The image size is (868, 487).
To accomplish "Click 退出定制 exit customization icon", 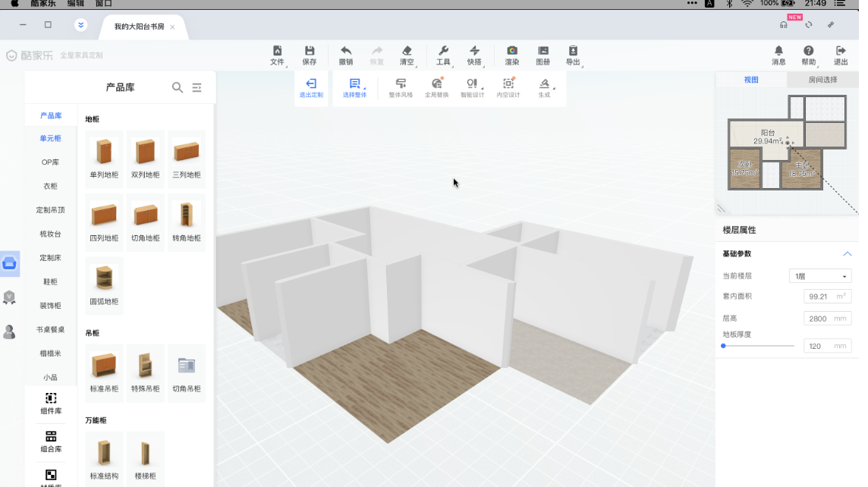I will 310,84.
